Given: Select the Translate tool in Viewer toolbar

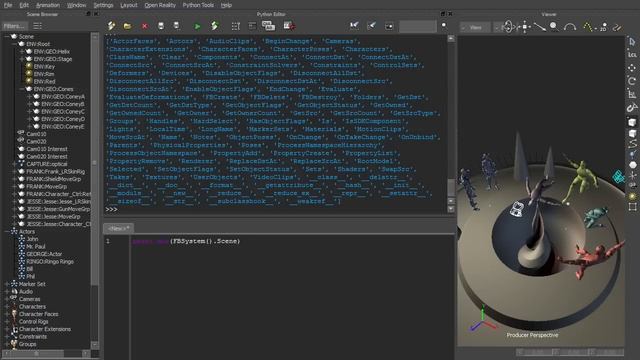Looking at the screenshot, I should tap(632, 68).
